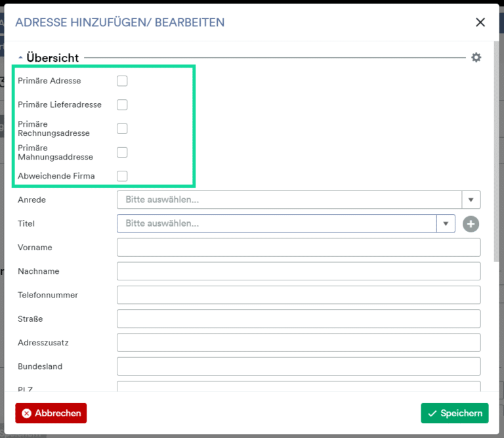
Task: Expand the Titel dropdown arrow
Action: pos(446,224)
